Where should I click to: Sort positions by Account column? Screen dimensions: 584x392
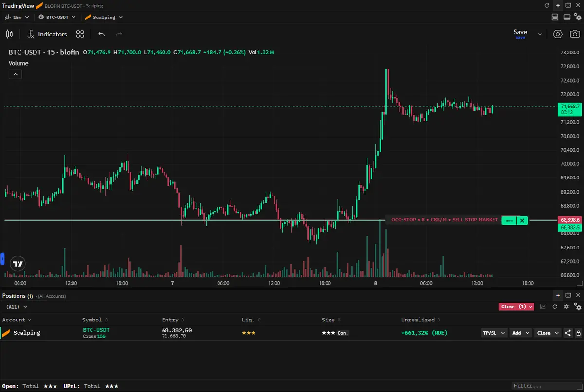(17, 320)
